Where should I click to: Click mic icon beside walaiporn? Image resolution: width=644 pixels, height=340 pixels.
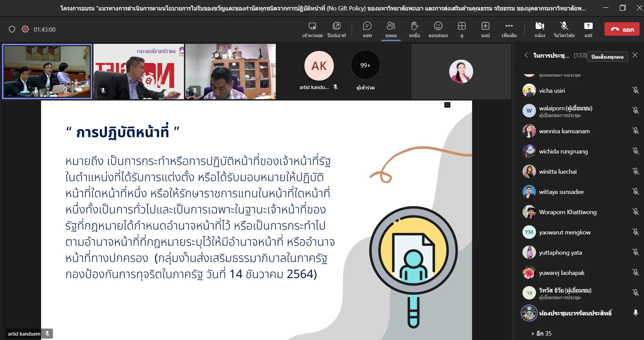tap(636, 111)
